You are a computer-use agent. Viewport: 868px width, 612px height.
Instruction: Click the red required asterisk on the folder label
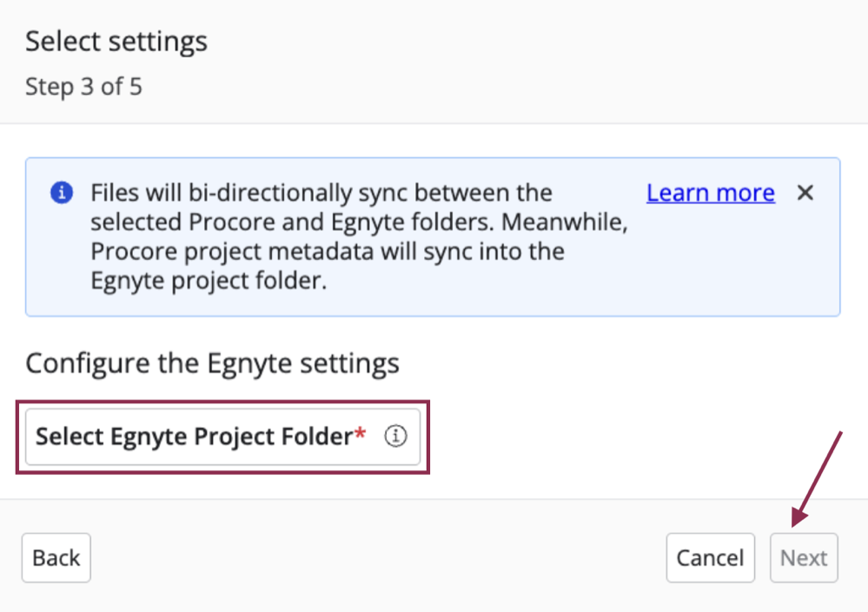[x=360, y=431]
